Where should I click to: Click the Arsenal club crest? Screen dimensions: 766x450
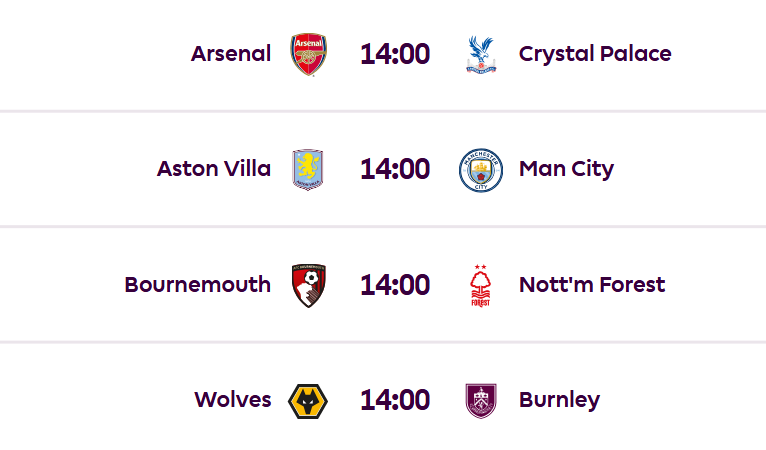click(x=308, y=53)
